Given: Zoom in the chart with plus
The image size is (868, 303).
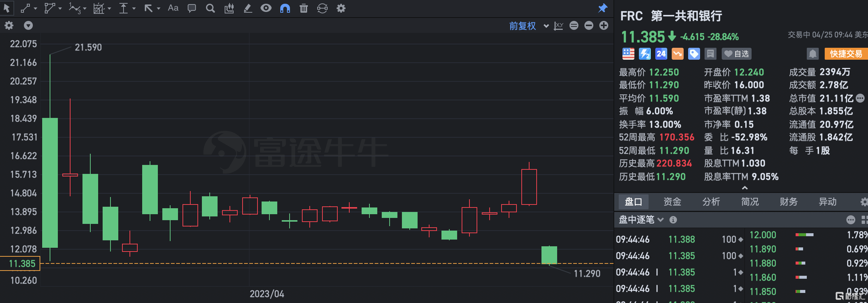Looking at the screenshot, I should 604,25.
